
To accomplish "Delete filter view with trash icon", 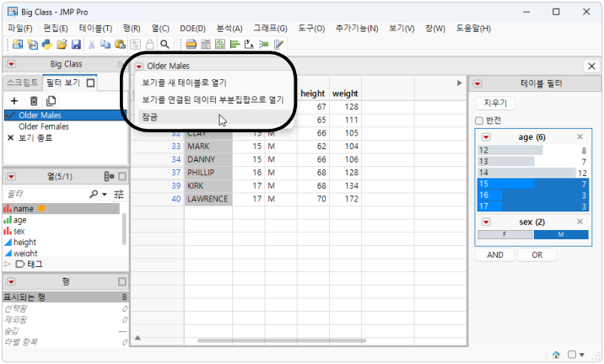I will point(34,101).
